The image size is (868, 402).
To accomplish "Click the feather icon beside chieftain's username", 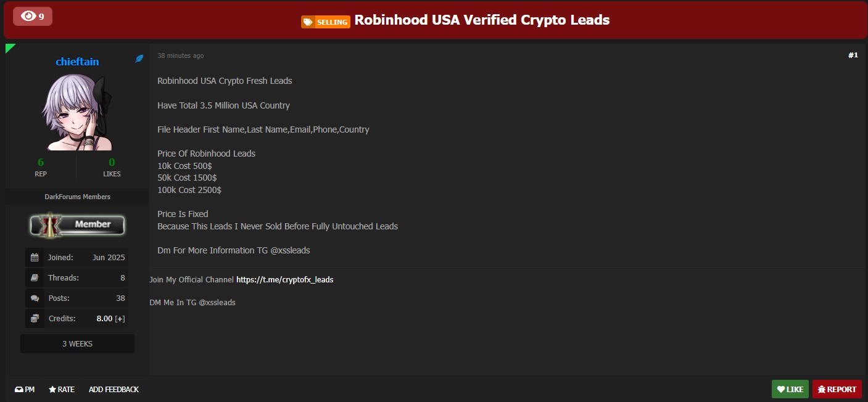I will pos(139,59).
